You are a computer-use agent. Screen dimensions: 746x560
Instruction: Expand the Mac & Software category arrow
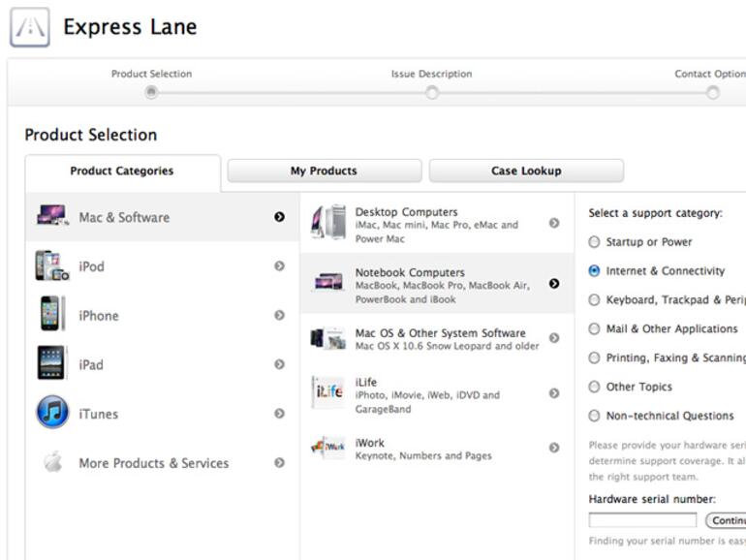[279, 217]
